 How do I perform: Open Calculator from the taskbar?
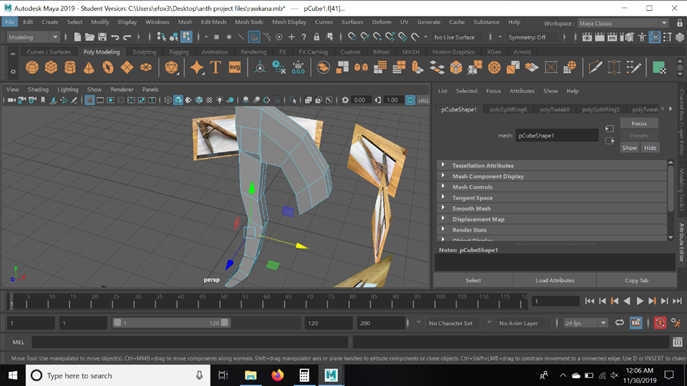304,375
